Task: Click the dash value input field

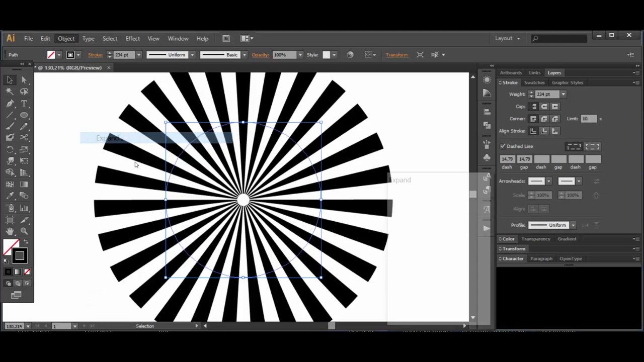Action: (507, 159)
